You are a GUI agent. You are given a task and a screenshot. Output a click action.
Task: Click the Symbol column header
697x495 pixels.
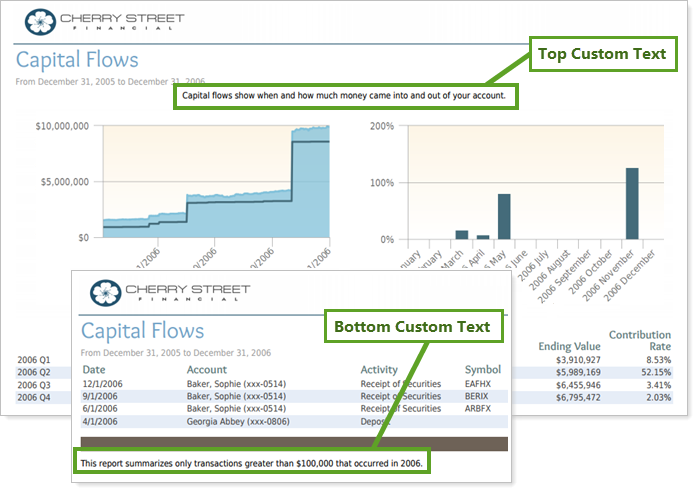tap(483, 370)
